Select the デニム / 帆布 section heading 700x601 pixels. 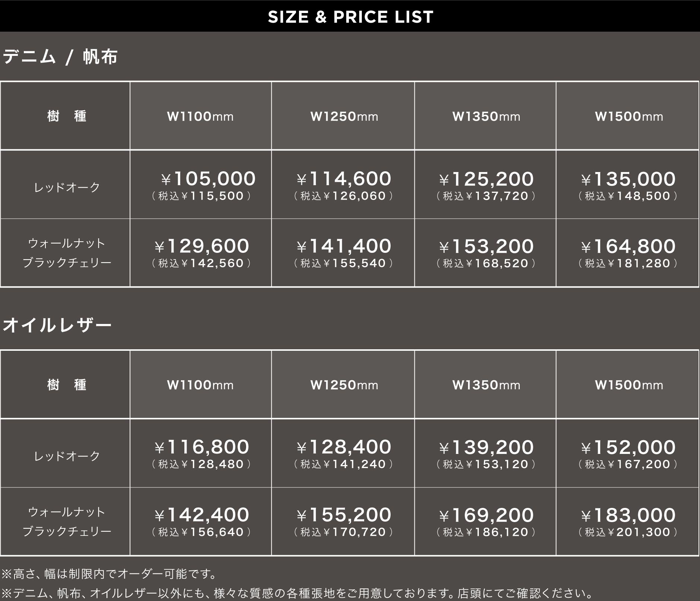pos(60,57)
